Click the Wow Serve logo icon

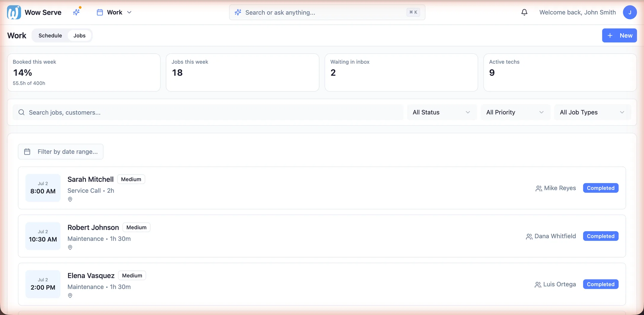point(14,12)
